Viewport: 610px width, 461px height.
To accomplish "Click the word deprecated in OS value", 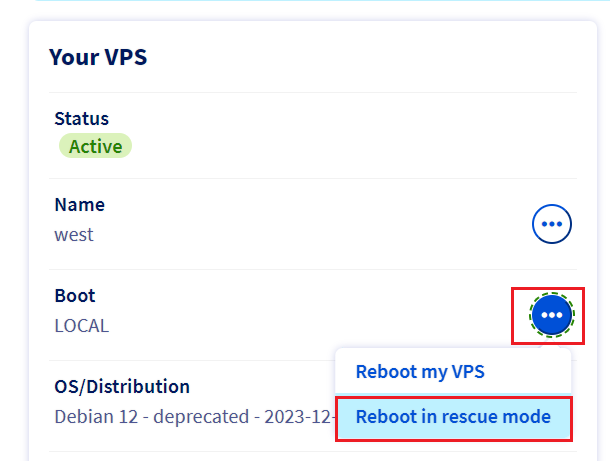I will click(x=201, y=417).
